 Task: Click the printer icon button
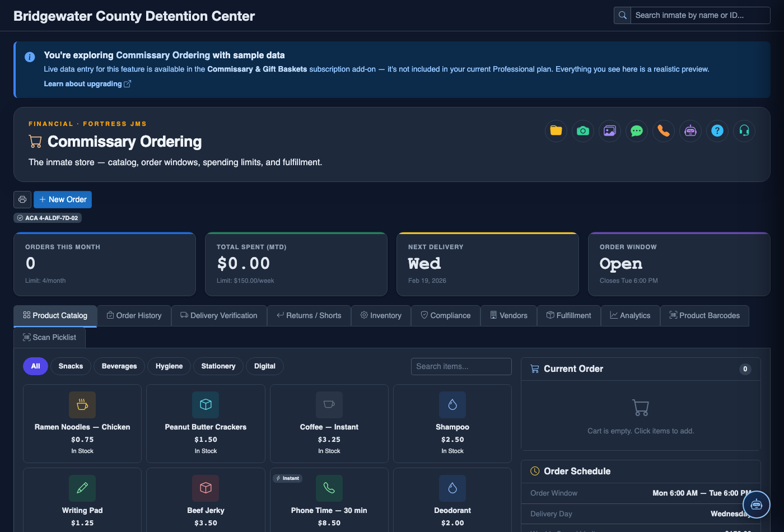(22, 199)
